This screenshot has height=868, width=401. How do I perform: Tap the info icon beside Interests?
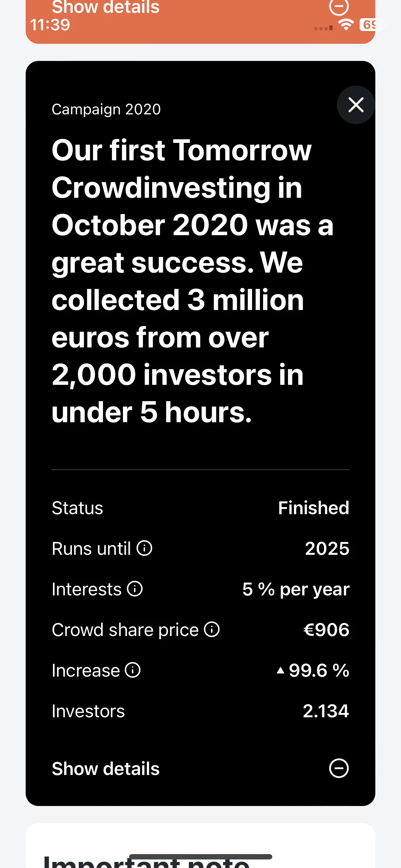135,589
